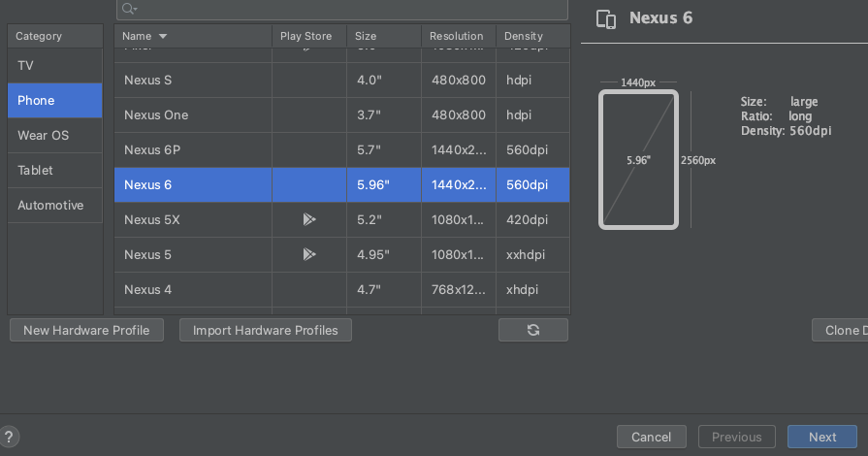
Task: Click the 420dpi density cell of Nexus 5X
Action: 532,219
